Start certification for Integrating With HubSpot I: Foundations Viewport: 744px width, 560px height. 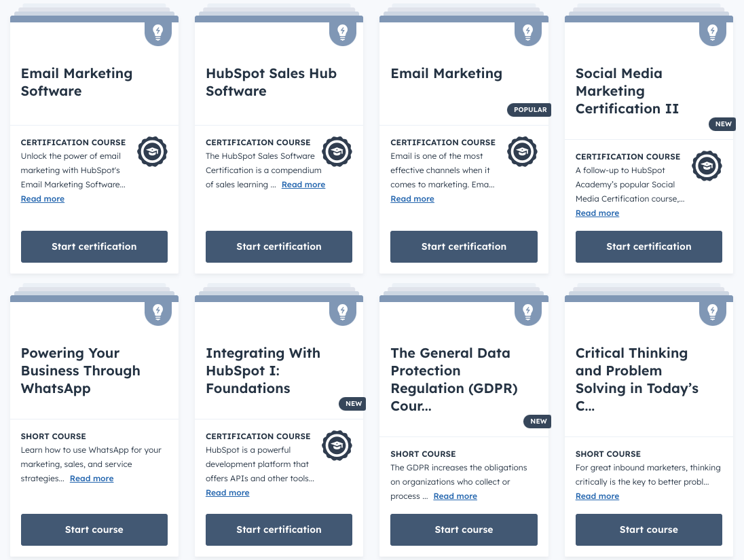click(x=279, y=529)
